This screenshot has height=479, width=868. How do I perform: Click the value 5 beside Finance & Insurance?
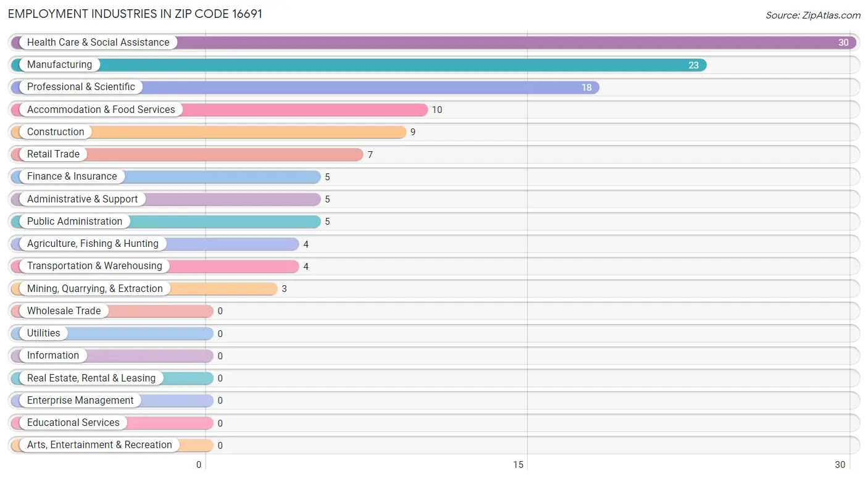328,177
